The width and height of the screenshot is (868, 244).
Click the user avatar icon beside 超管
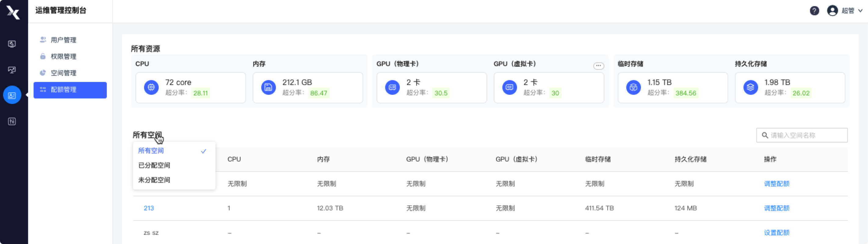(832, 11)
